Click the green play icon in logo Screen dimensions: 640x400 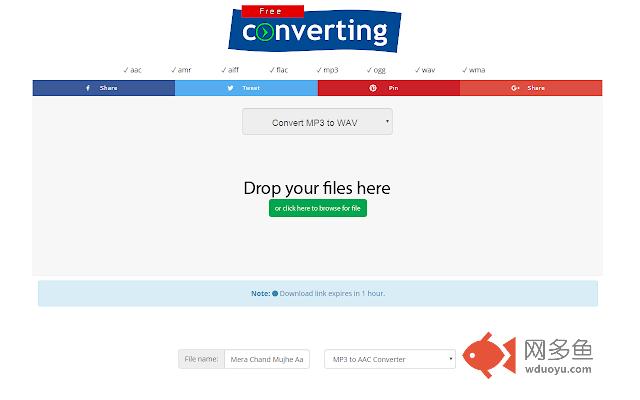pos(265,32)
